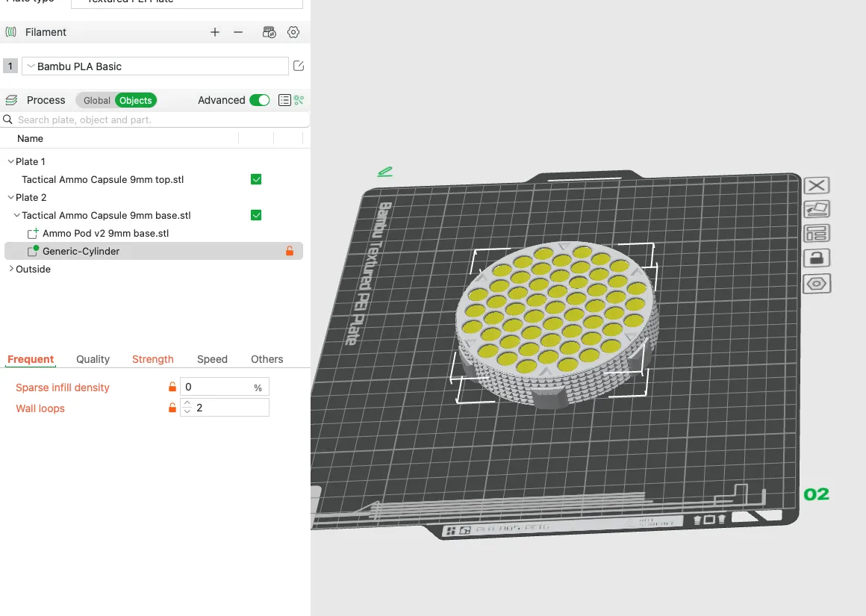Add a new filament with plus icon
Image resolution: width=866 pixels, height=616 pixels.
(x=215, y=32)
